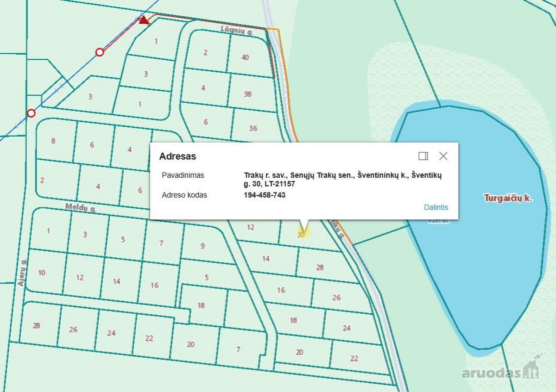Select the highlighted plot number 30
This screenshot has width=556, height=392.
click(301, 235)
